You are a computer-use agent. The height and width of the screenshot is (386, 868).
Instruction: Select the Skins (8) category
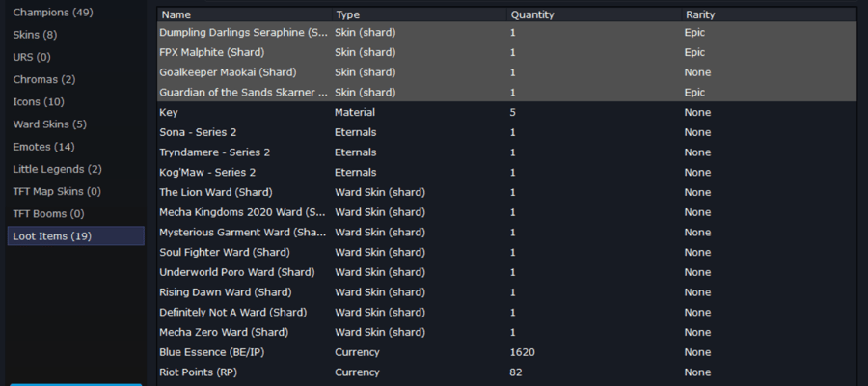(75, 35)
